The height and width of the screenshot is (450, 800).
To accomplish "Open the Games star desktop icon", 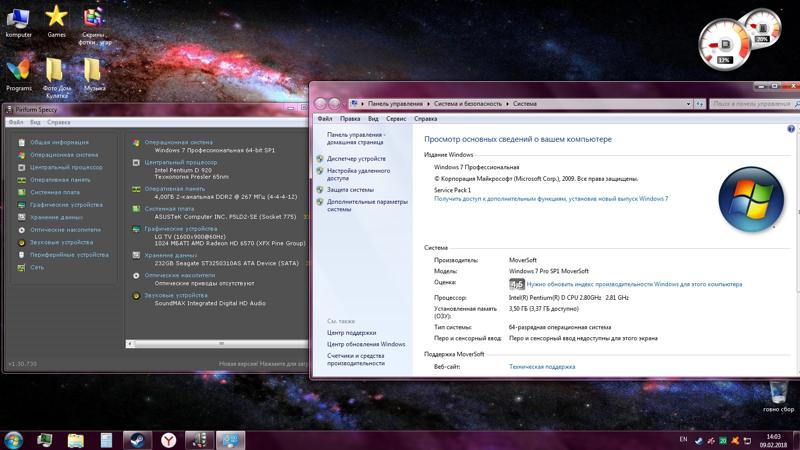I will (x=56, y=21).
